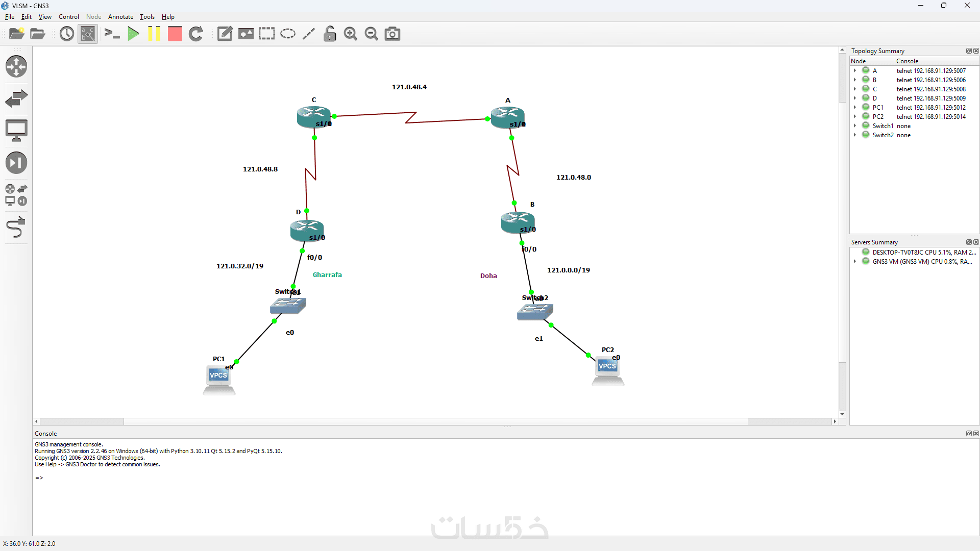Click the Take screenshot camera icon

click(392, 34)
